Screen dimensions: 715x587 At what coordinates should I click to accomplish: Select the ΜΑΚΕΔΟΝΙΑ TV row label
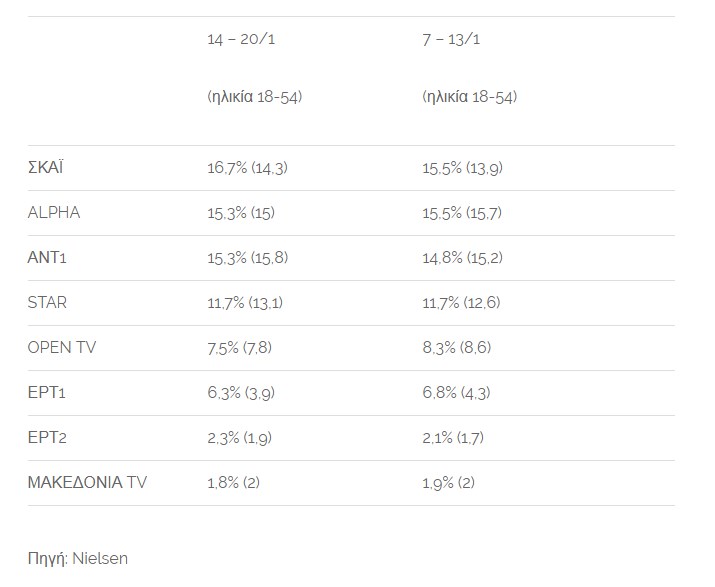pyautogui.click(x=87, y=482)
